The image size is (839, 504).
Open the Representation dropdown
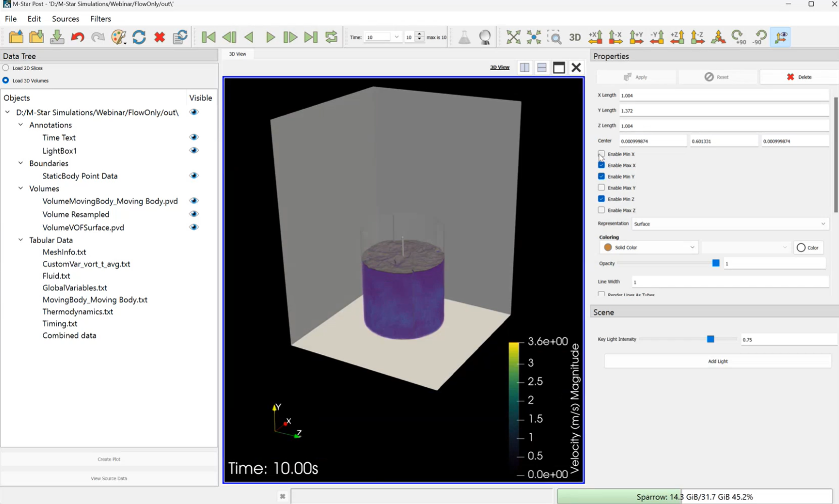point(730,224)
